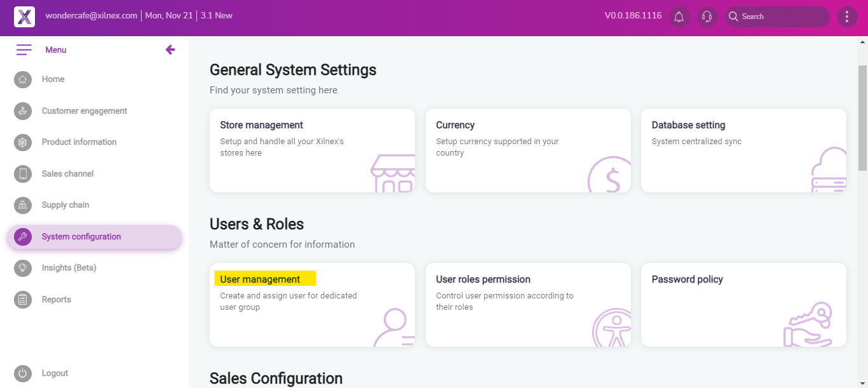Click the headset support icon

707,17
